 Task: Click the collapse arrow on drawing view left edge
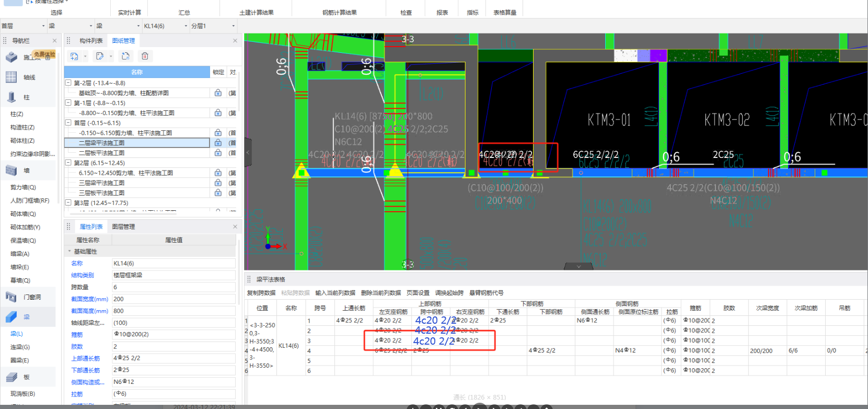248,152
